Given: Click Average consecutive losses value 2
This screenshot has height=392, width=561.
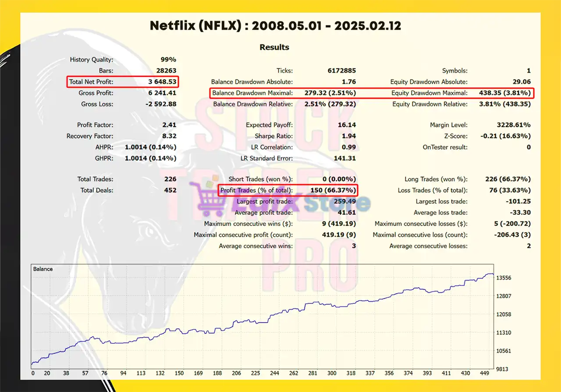Looking at the screenshot, I should [529, 246].
